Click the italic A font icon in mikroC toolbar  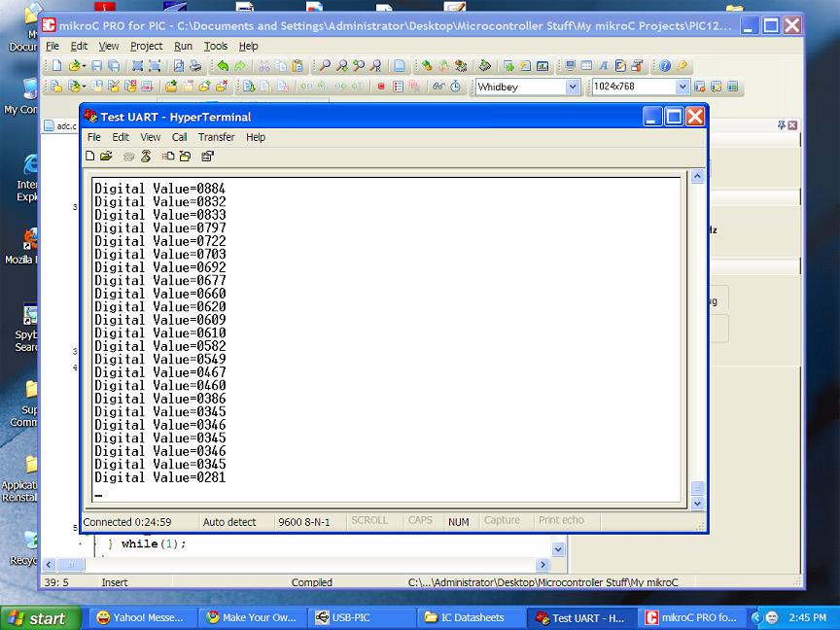coord(604,66)
